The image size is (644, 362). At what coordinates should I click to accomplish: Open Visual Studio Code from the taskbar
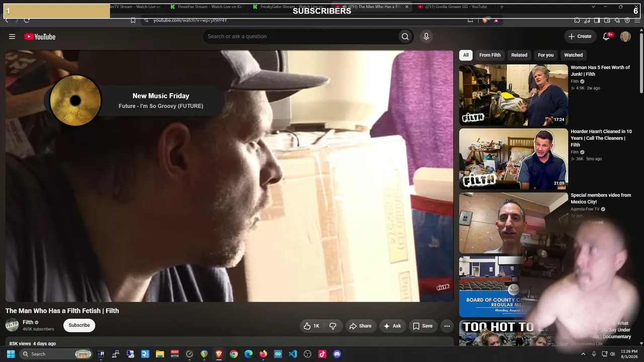click(293, 354)
